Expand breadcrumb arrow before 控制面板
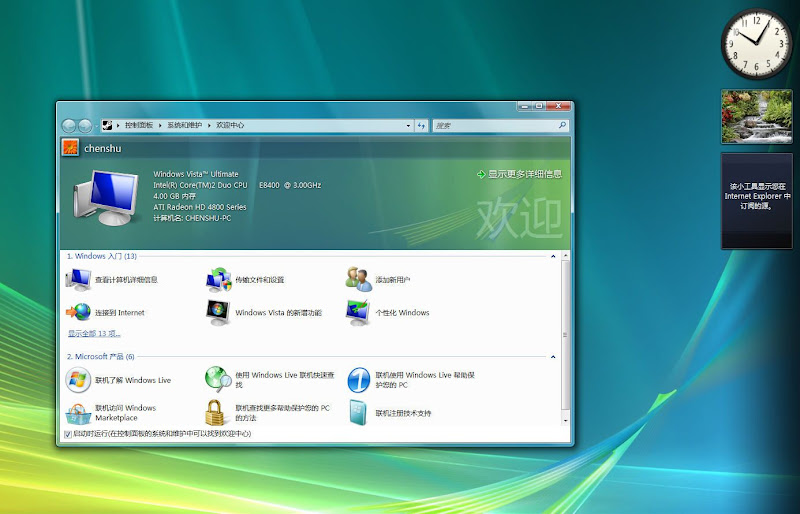The height and width of the screenshot is (514, 800). [x=118, y=125]
